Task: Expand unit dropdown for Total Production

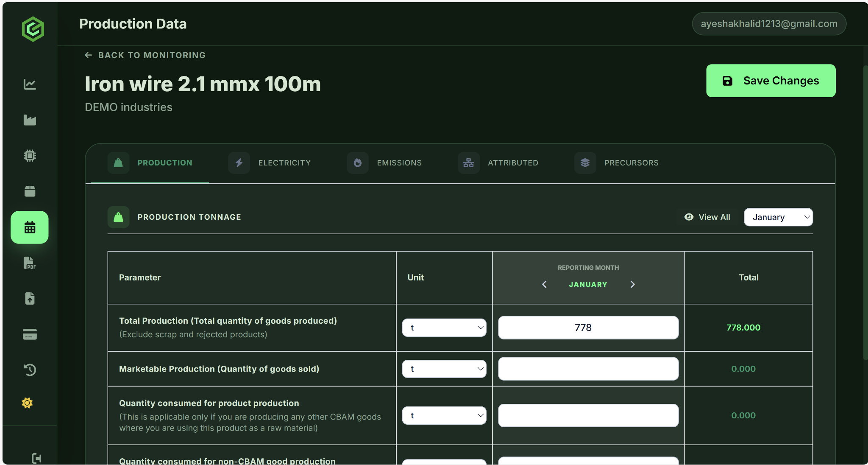Action: click(444, 328)
